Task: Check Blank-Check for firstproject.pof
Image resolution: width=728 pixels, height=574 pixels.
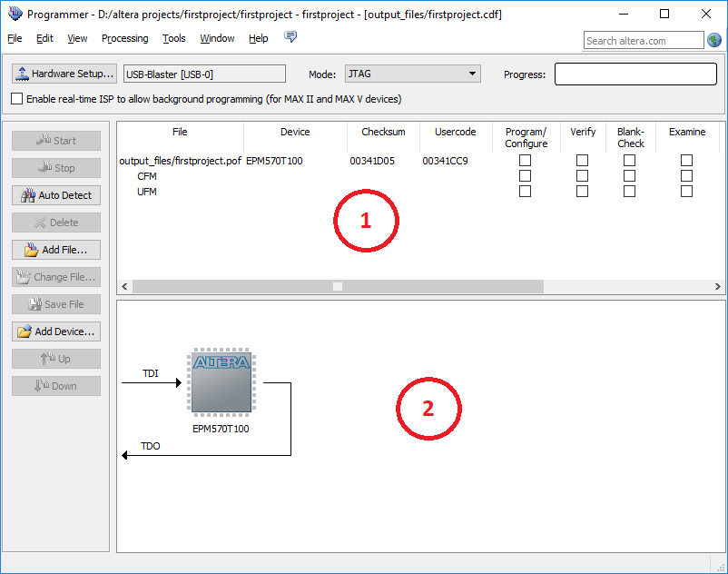Action: [x=630, y=160]
